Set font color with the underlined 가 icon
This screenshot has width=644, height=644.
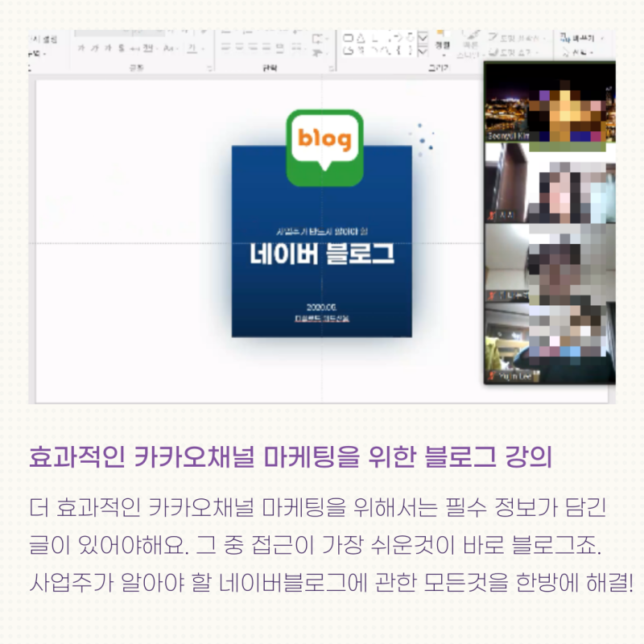[192, 48]
